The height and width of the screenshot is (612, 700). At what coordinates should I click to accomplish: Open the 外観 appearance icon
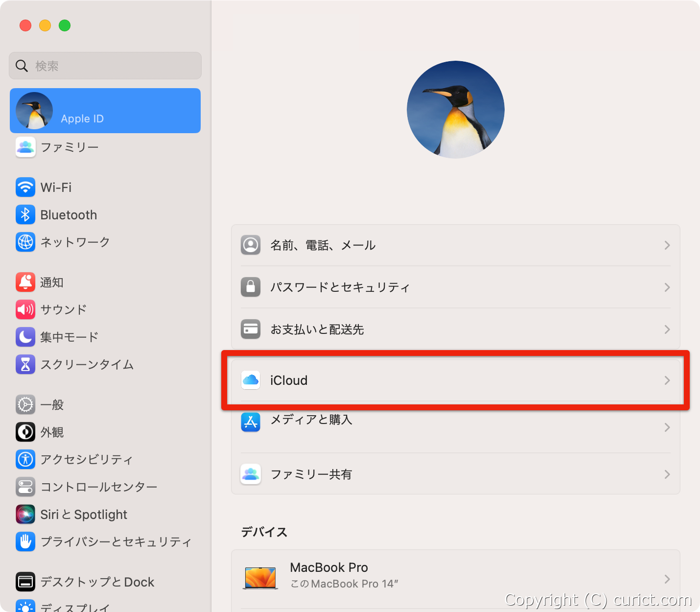tap(25, 432)
